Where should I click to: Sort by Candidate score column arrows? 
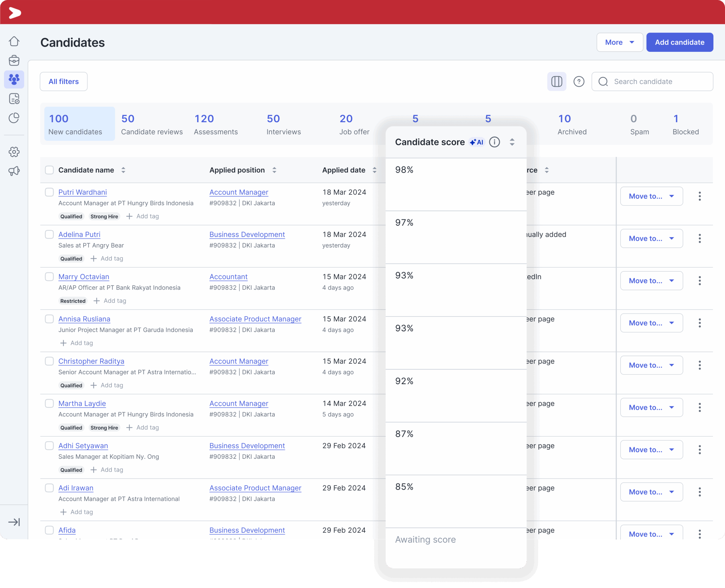coord(512,142)
